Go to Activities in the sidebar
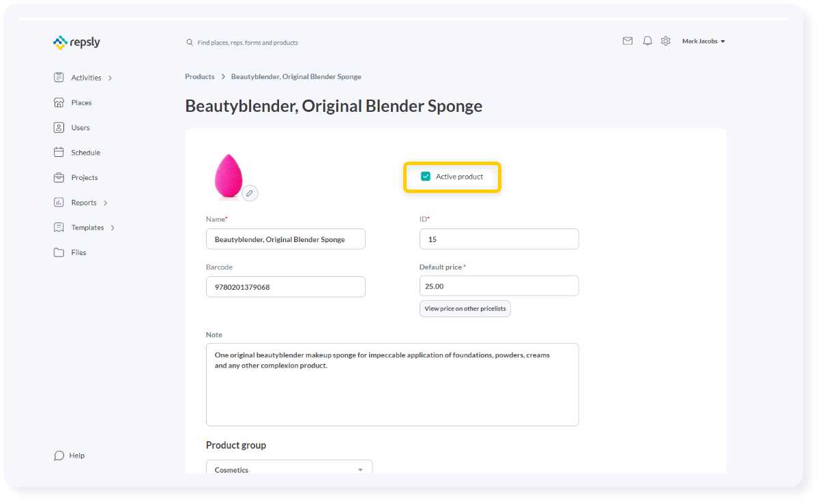 (x=86, y=78)
